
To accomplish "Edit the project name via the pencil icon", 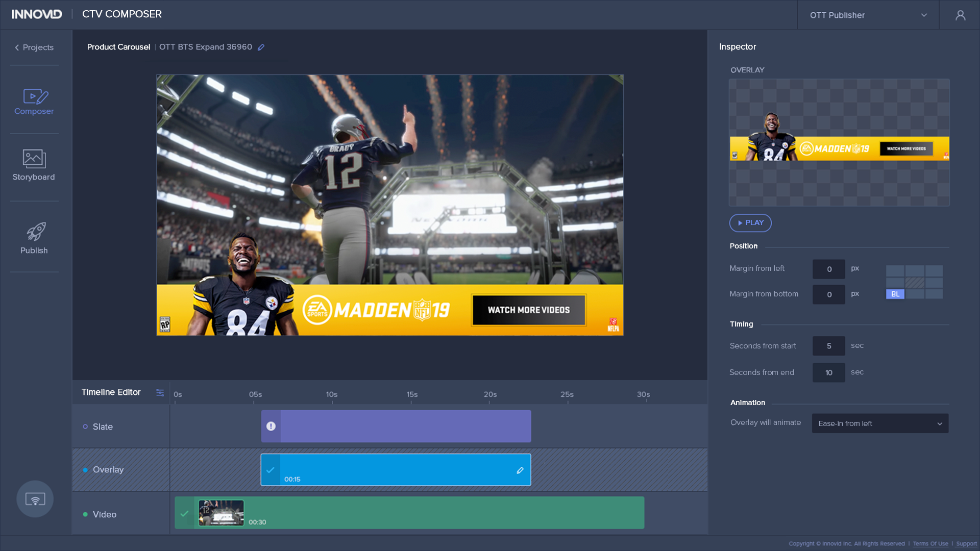I will coord(261,47).
